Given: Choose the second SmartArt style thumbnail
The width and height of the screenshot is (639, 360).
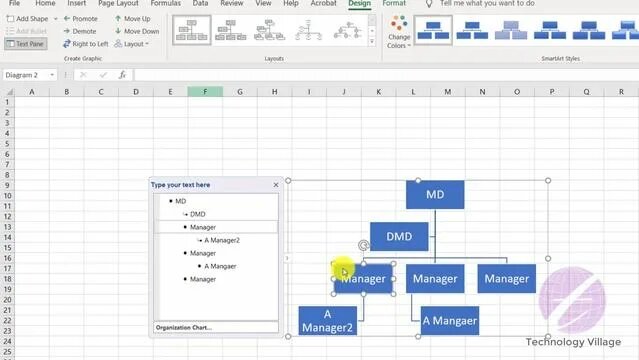Looking at the screenshot, I should pos(472,30).
